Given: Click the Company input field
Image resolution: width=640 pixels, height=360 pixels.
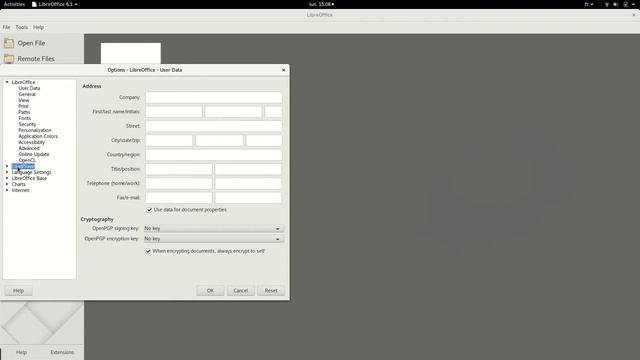Looking at the screenshot, I should [x=213, y=98].
